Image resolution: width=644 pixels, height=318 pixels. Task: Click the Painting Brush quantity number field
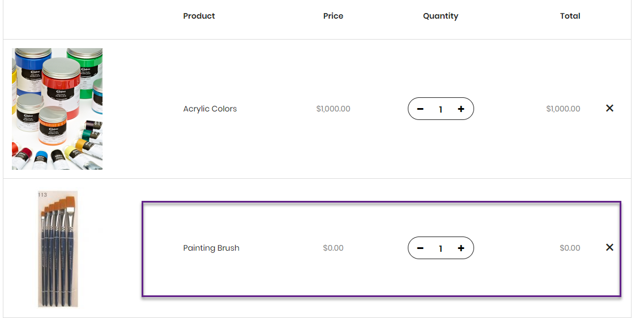pos(441,248)
